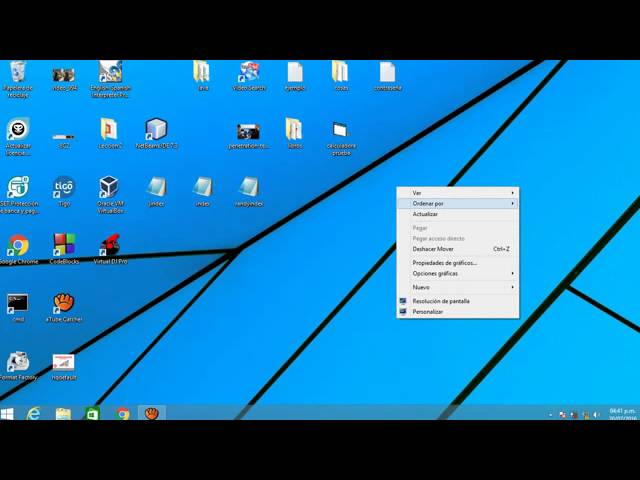The image size is (640, 480).
Task: Open the aTube Catcher desktop icon
Action: (64, 303)
